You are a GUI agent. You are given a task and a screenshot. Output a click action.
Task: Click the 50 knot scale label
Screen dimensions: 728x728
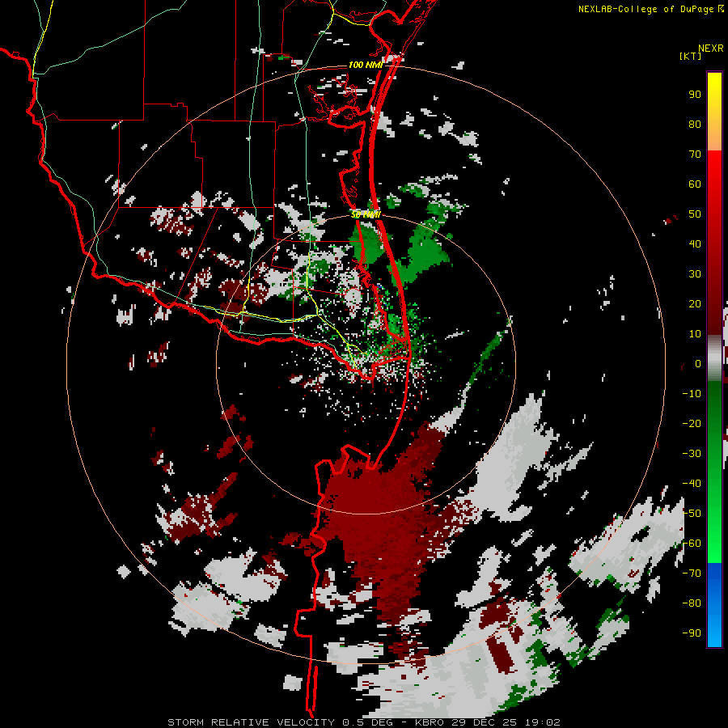coord(695,214)
